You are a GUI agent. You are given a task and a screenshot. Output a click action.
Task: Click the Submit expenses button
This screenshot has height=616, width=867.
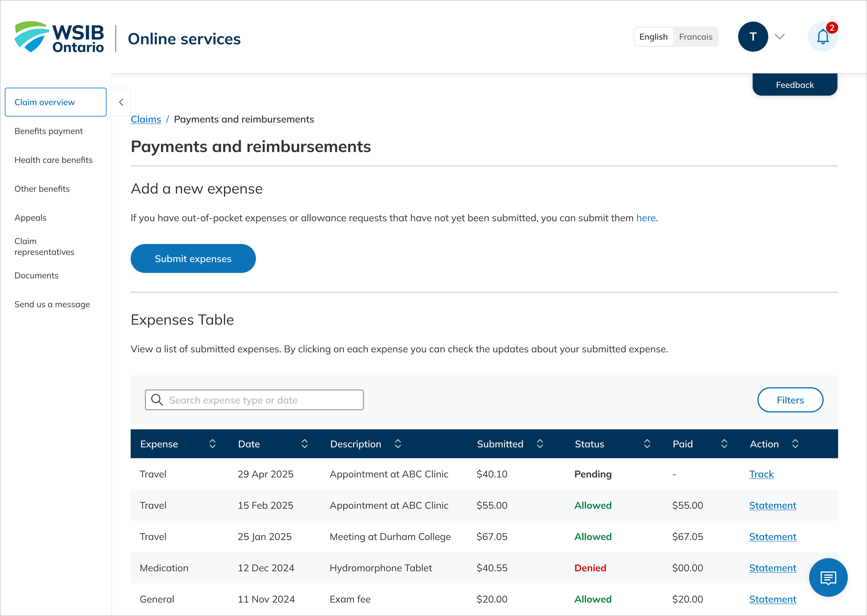pos(193,259)
